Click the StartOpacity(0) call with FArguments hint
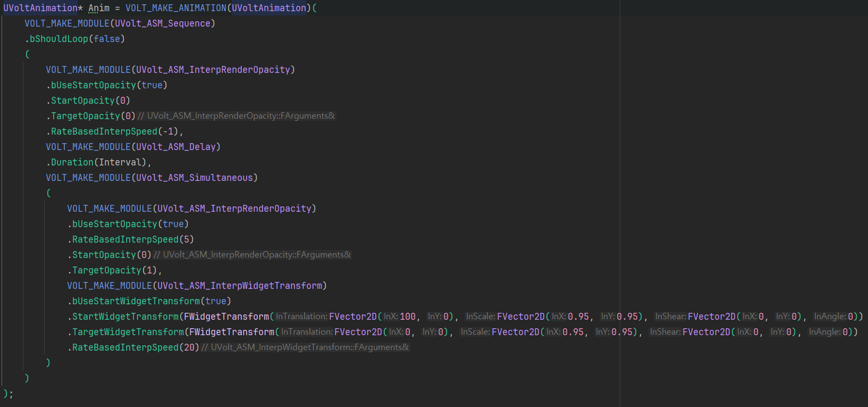 104,255
